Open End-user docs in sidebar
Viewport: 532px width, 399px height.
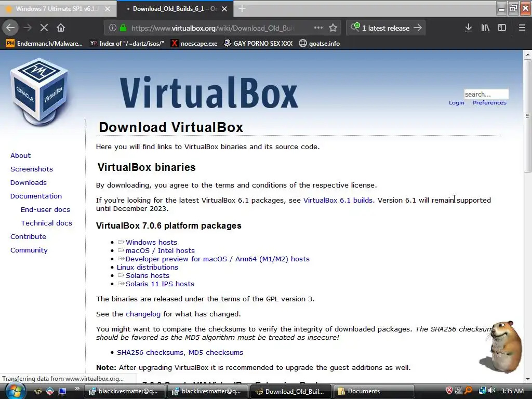[45, 210]
